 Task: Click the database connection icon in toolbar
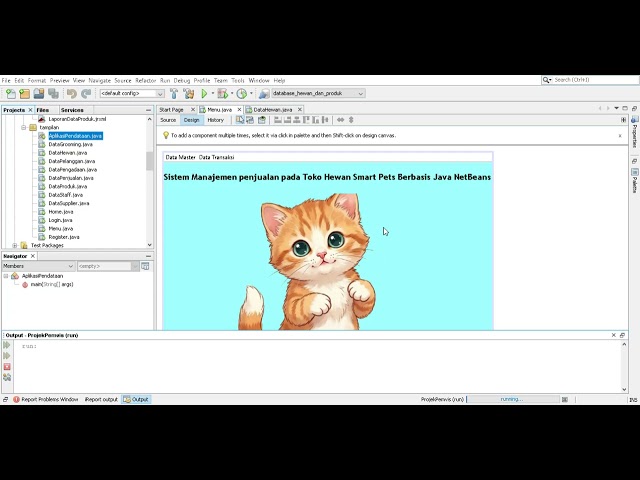pos(264,94)
